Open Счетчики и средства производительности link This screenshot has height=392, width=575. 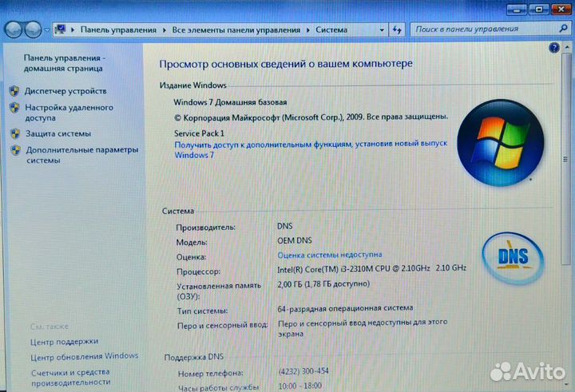[71, 377]
